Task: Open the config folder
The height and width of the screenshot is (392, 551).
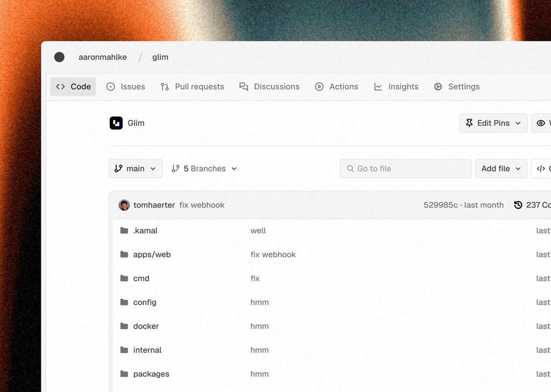Action: click(x=145, y=302)
